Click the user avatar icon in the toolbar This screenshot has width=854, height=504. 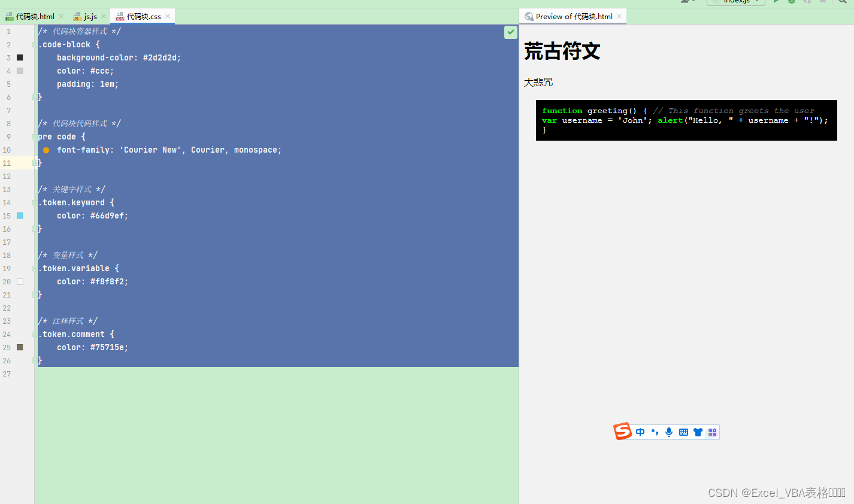(685, 2)
